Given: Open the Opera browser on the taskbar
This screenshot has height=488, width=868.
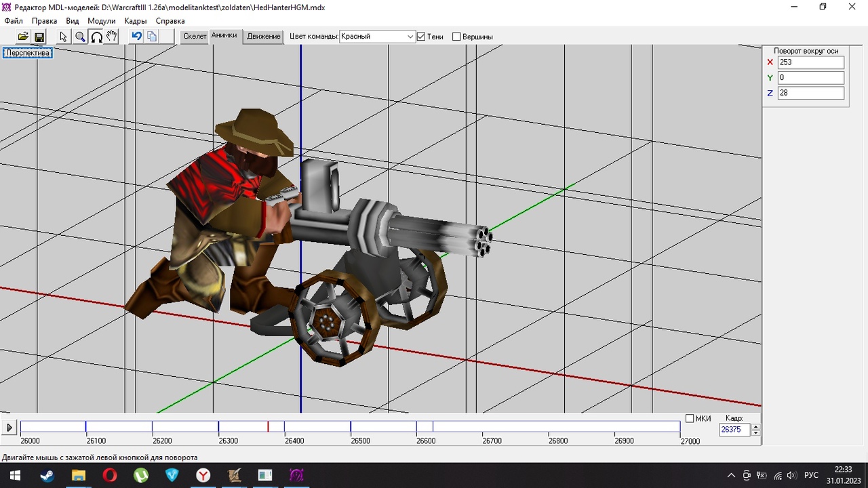Looking at the screenshot, I should (x=109, y=475).
